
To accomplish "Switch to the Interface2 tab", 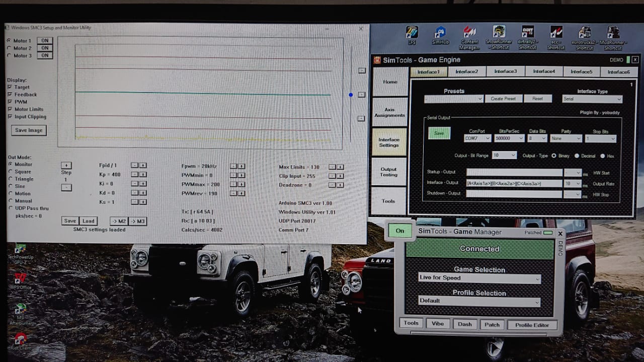I will [x=467, y=71].
